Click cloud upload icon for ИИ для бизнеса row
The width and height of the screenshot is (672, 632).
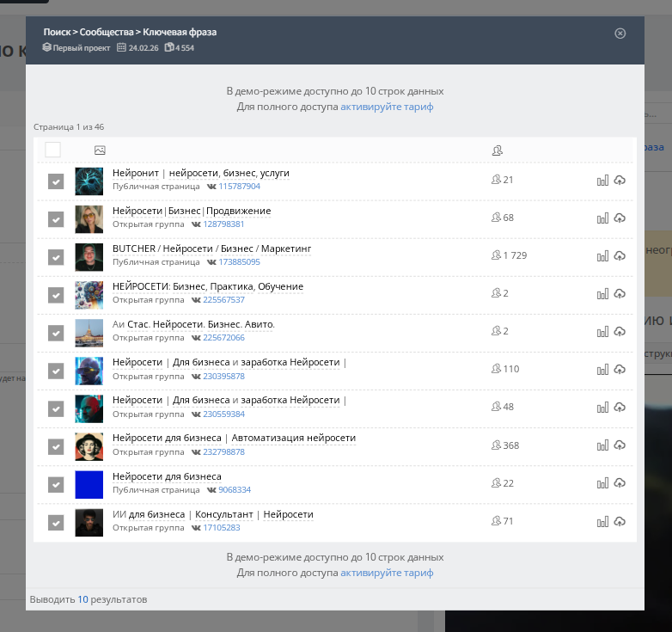click(620, 522)
